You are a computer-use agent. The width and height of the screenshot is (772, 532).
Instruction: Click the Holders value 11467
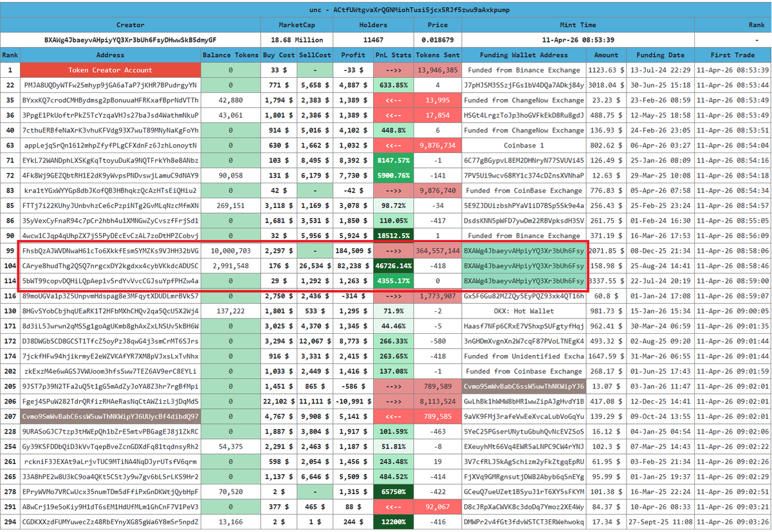click(373, 40)
